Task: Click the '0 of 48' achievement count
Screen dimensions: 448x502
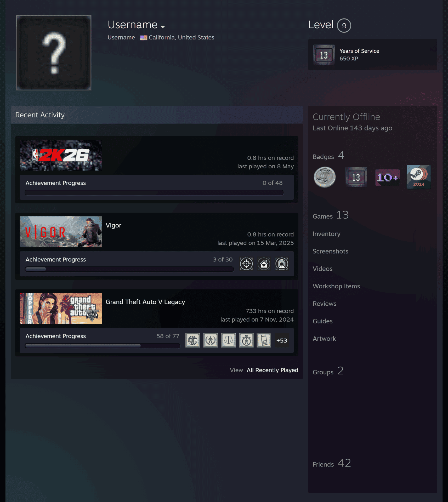Action: [x=273, y=183]
